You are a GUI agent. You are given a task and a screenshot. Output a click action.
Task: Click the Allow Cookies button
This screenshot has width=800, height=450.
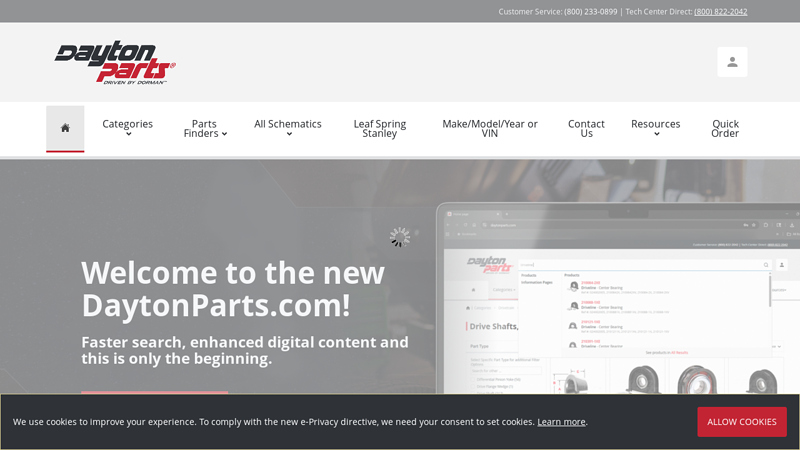pos(741,422)
